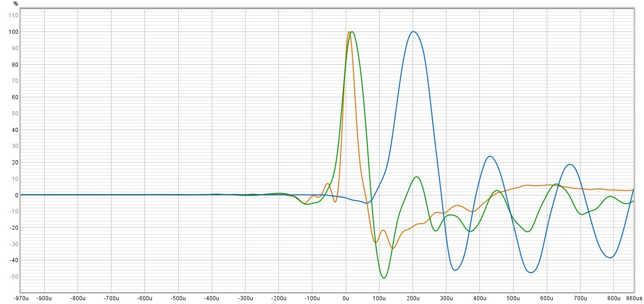Click the 110 label on the Y axis
644x304 pixels.
pyautogui.click(x=13, y=16)
